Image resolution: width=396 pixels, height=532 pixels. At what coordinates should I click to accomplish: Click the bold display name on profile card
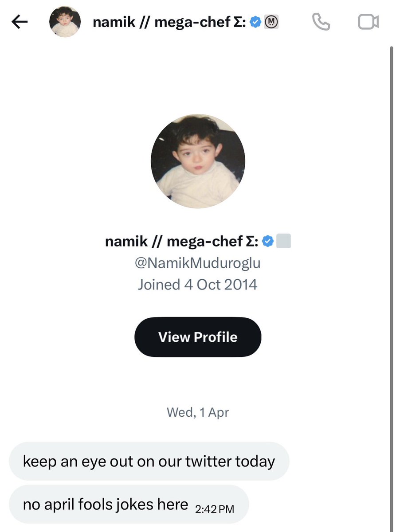(181, 242)
